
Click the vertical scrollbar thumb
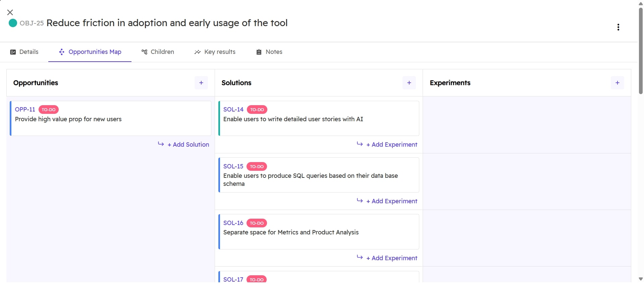641,50
